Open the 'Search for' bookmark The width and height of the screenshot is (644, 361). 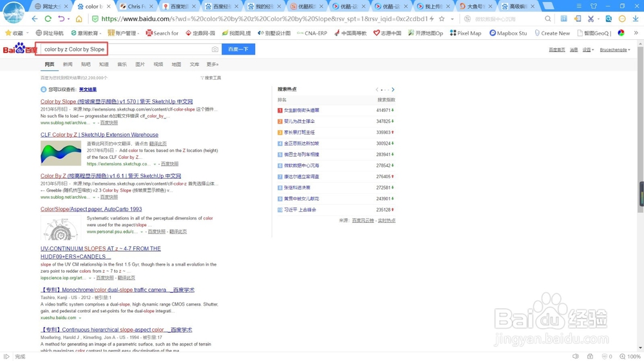tap(162, 33)
